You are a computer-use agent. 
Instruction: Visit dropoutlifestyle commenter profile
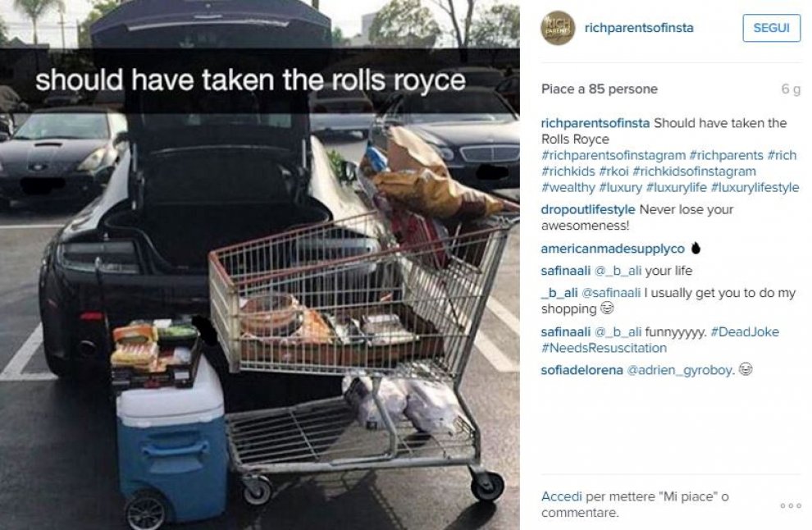click(588, 210)
